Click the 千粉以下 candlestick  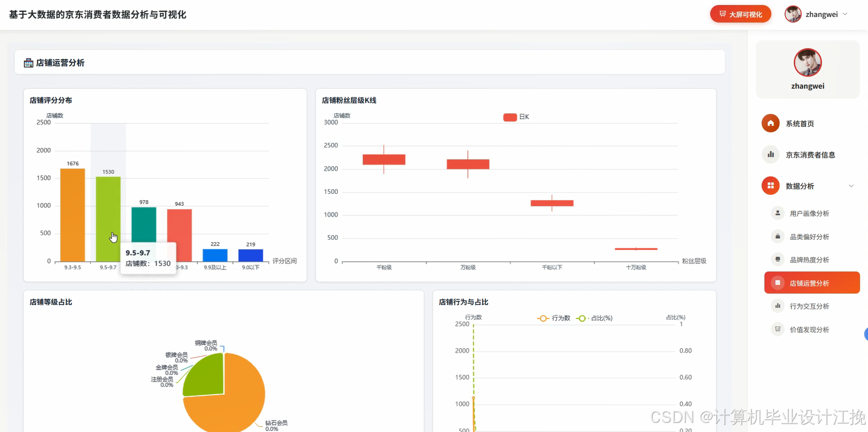click(552, 203)
